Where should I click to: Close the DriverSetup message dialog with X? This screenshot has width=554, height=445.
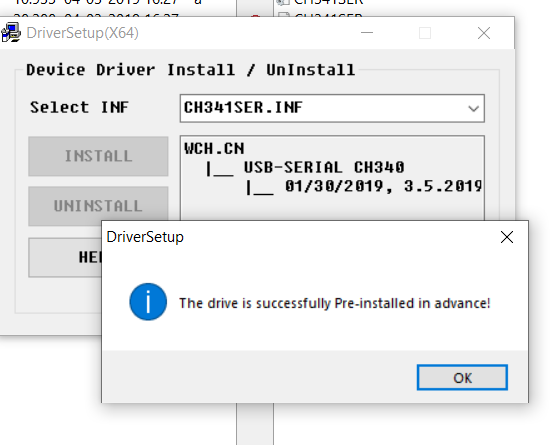click(x=507, y=237)
